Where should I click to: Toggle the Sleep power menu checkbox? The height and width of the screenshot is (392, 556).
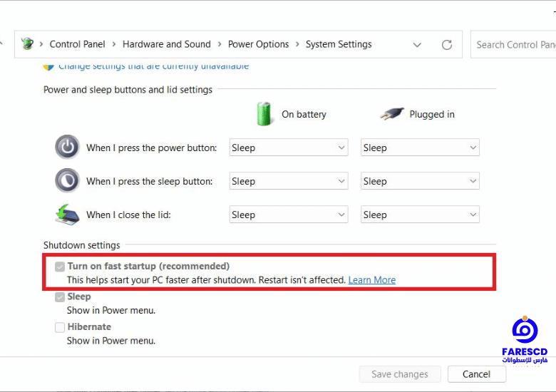60,296
